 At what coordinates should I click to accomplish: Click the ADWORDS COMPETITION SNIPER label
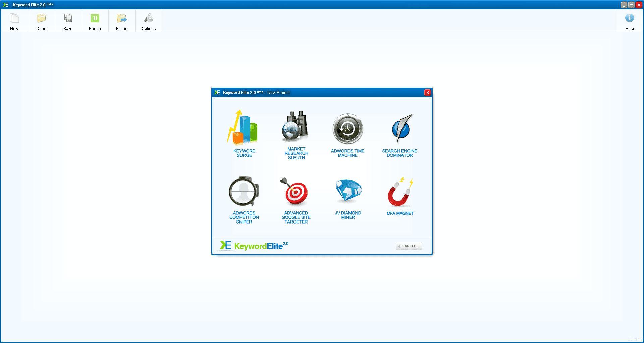pyautogui.click(x=244, y=217)
